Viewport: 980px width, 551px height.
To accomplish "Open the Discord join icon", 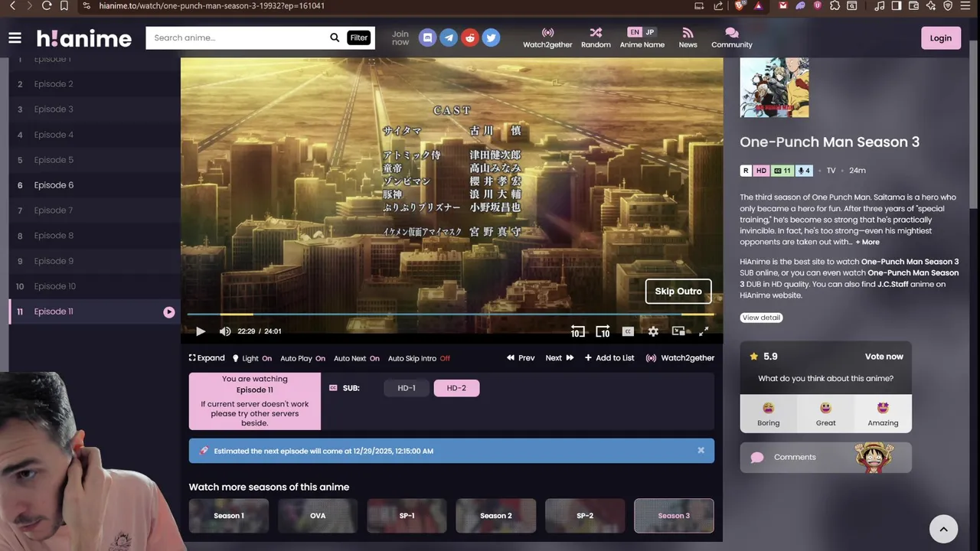I will click(x=428, y=37).
